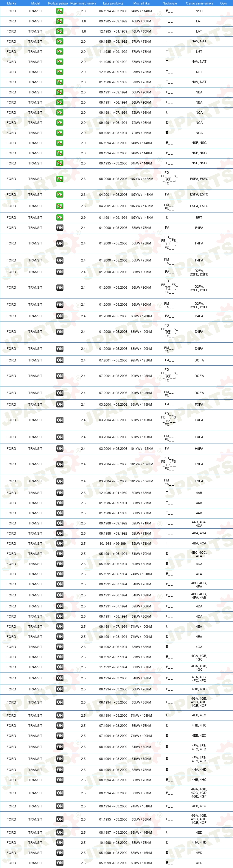Viewport: 233px width, 868px height.
Task: Click the ON icon in the D4FA row with body FM__, FN__
Action: point(60,349)
